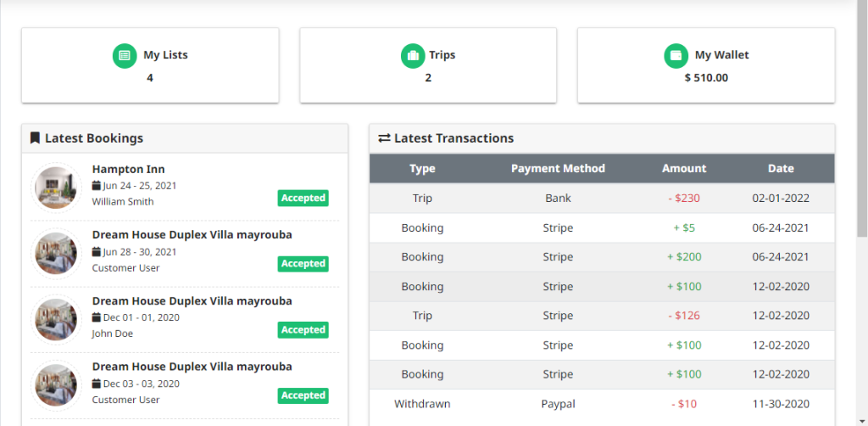This screenshot has width=868, height=426.
Task: Click the bookmark icon beside Latest Bookings
Action: [35, 138]
